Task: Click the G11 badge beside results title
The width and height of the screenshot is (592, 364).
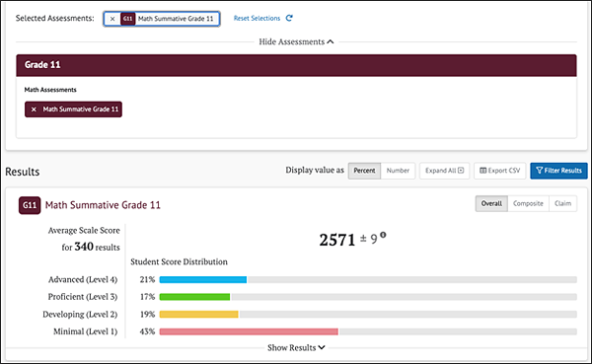Action: (30, 205)
